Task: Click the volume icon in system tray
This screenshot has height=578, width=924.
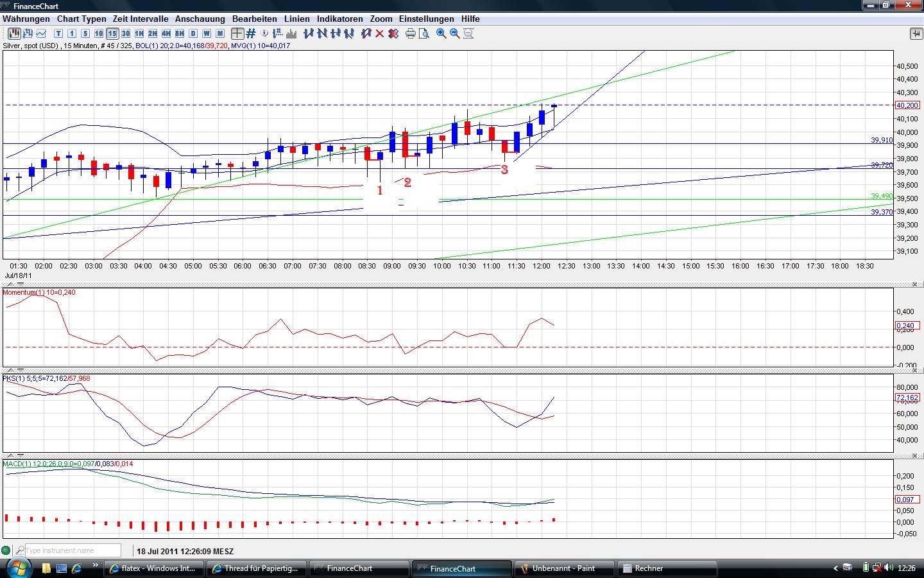Action: [889, 568]
